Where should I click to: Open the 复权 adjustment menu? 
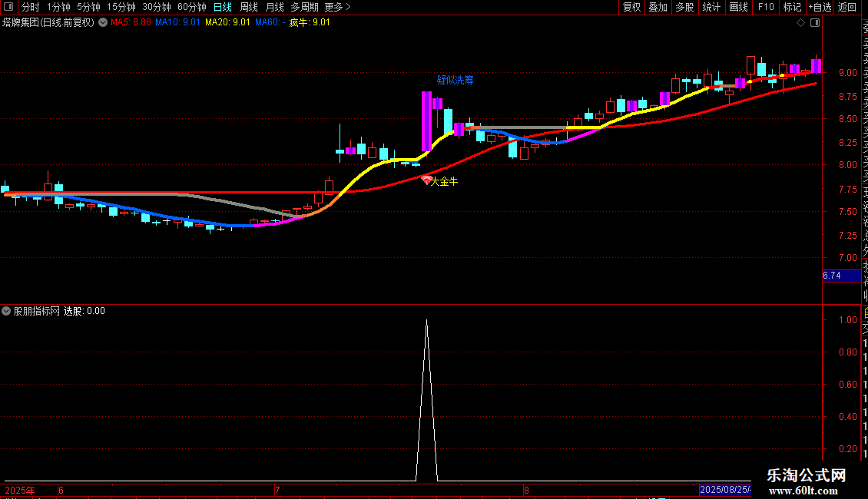[x=631, y=7]
